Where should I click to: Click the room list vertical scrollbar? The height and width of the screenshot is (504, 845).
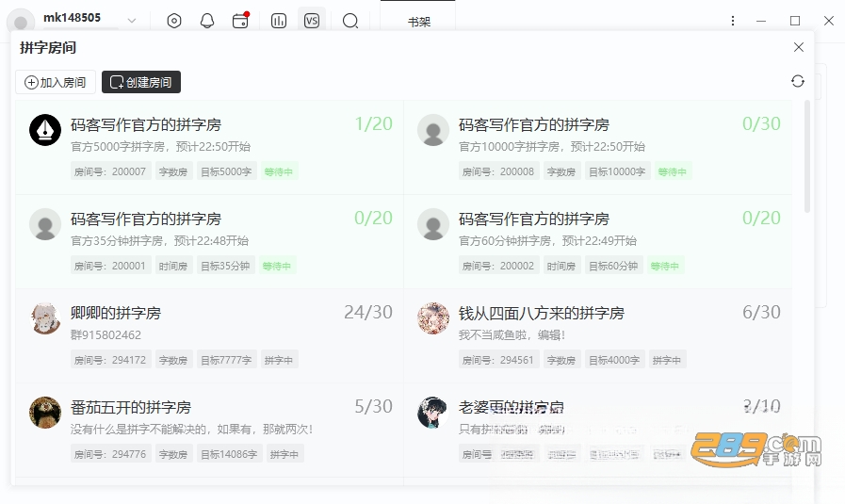[806, 156]
